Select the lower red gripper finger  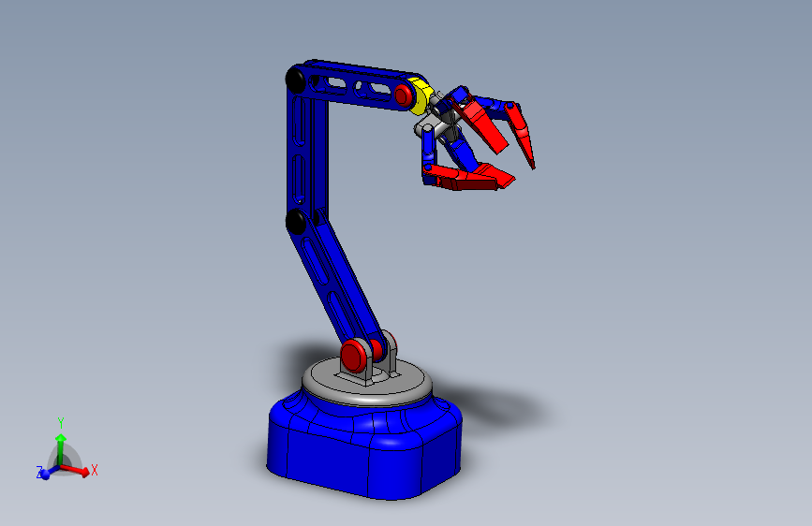468,177
